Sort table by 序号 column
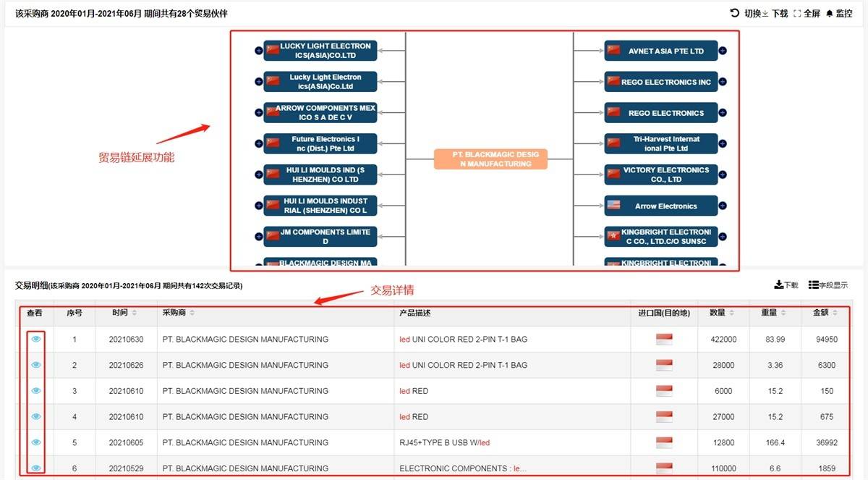Screen dimensions: 868x480 tap(75, 313)
